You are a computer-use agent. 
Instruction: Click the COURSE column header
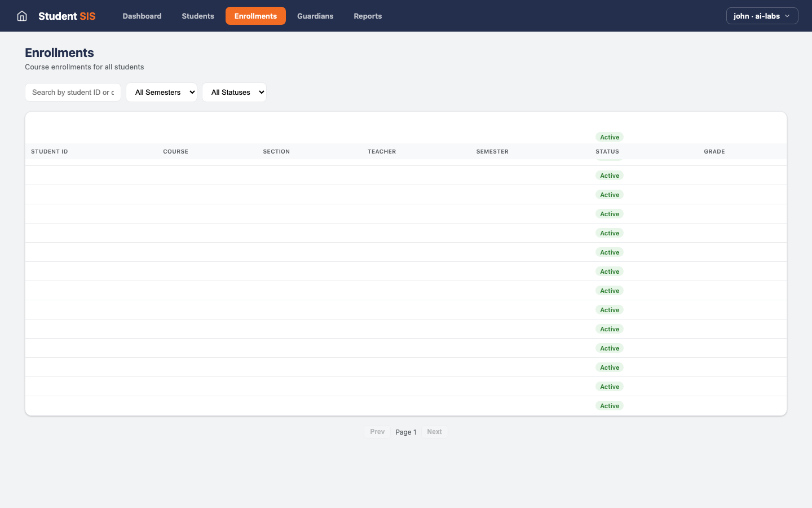tap(175, 151)
